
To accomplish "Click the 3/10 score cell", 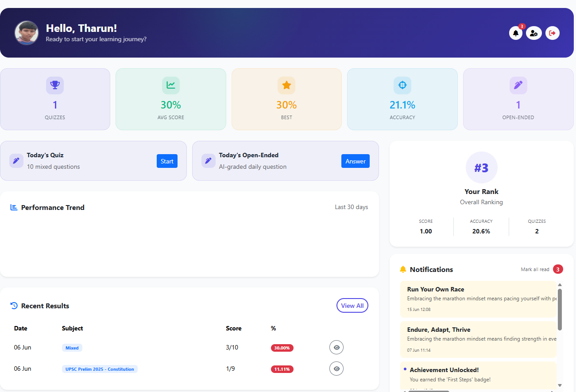I will coord(232,347).
